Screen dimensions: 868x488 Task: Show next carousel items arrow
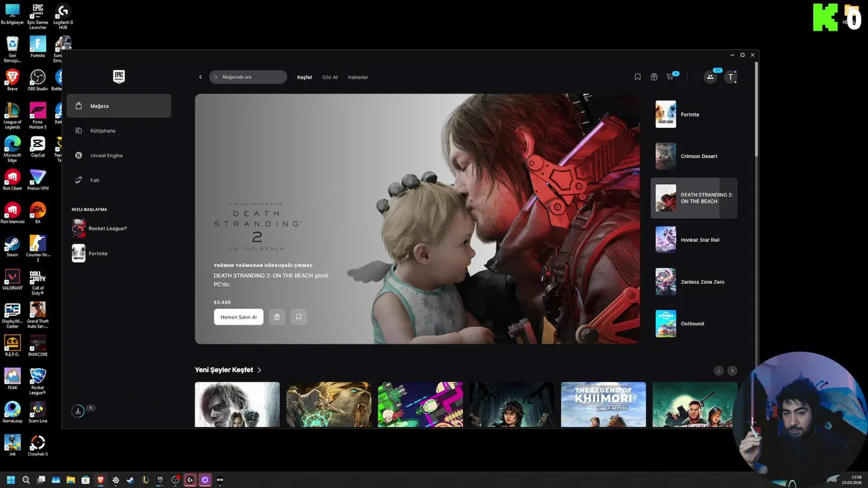click(732, 371)
